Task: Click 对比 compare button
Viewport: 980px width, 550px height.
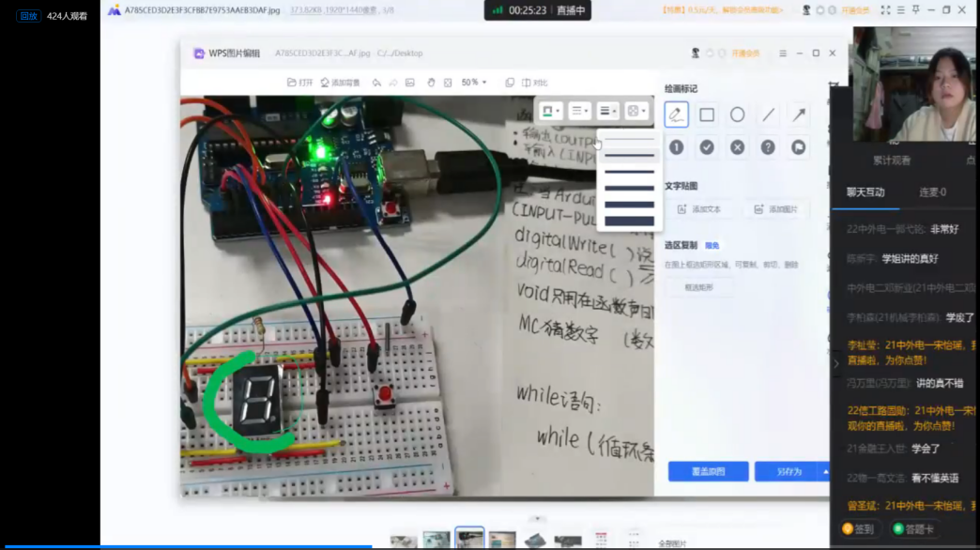Action: pyautogui.click(x=534, y=83)
